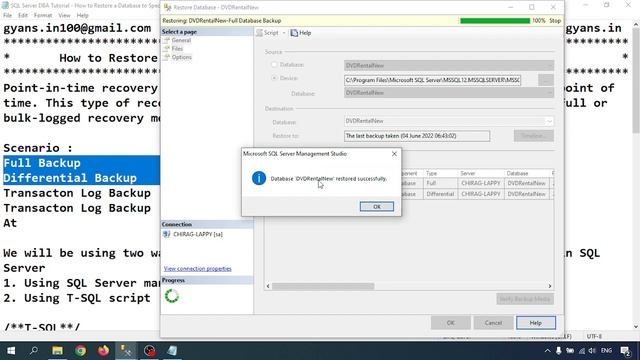Image resolution: width=640 pixels, height=360 pixels.
Task: Click right arrow of backup sets horizontal scrollbar
Action: click(x=549, y=286)
